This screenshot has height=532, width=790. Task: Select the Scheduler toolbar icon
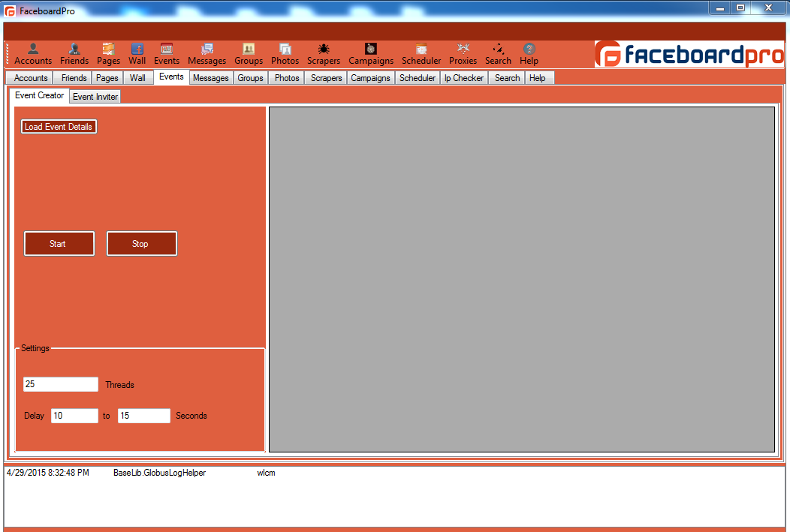421,54
